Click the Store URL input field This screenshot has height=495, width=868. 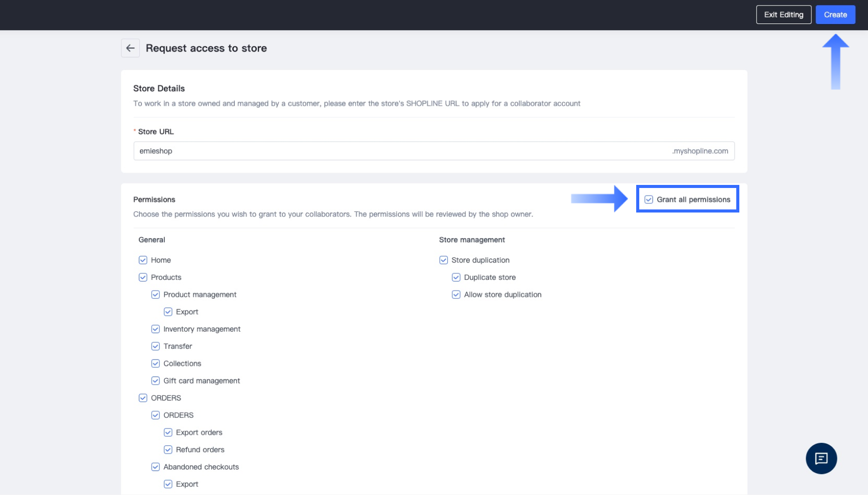(x=398, y=151)
